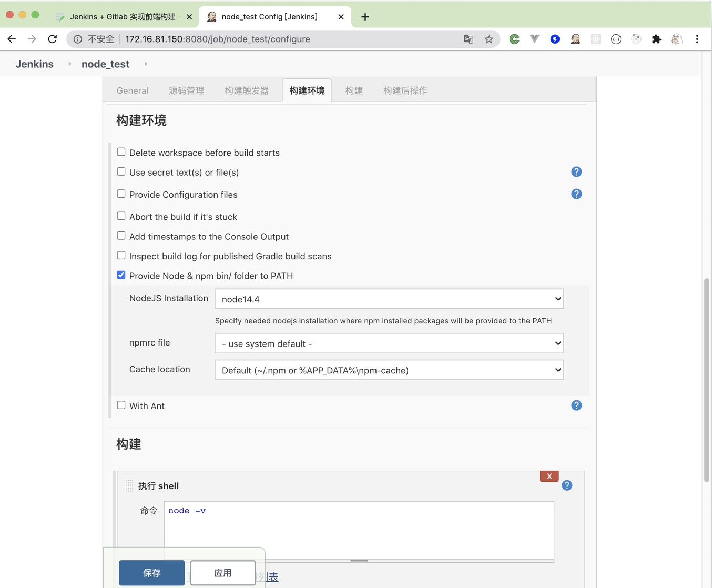This screenshot has width=712, height=588.
Task: Open the node_test breadcrumb link
Action: [x=105, y=64]
